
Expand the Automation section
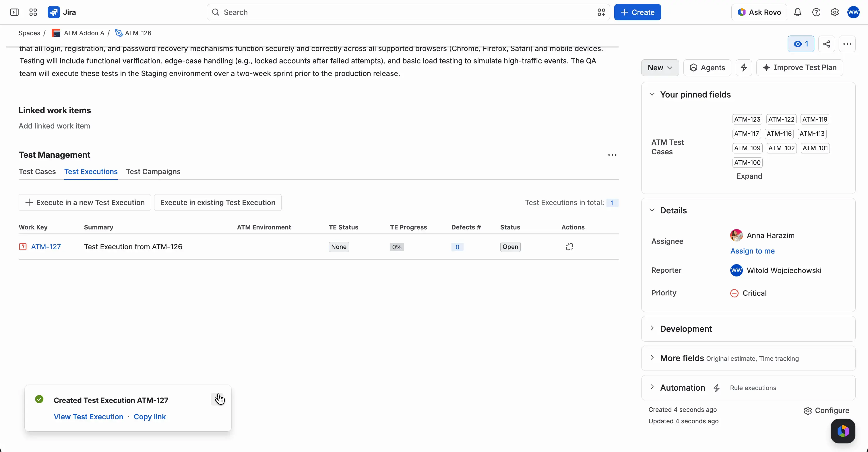pos(652,387)
